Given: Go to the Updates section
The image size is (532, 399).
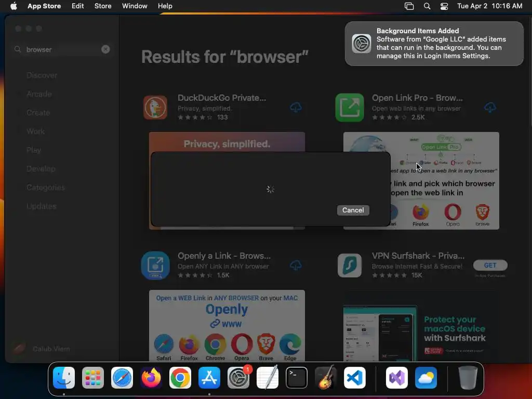Looking at the screenshot, I should 42,206.
